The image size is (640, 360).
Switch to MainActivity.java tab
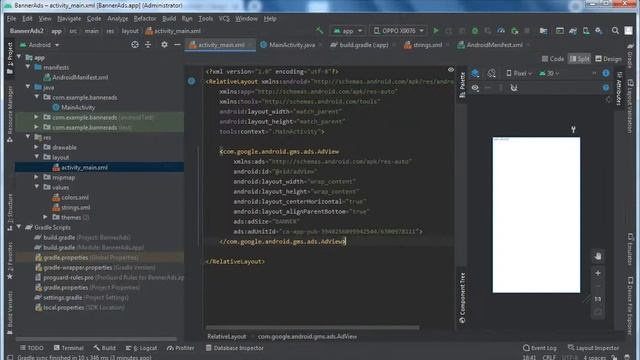click(x=292, y=45)
